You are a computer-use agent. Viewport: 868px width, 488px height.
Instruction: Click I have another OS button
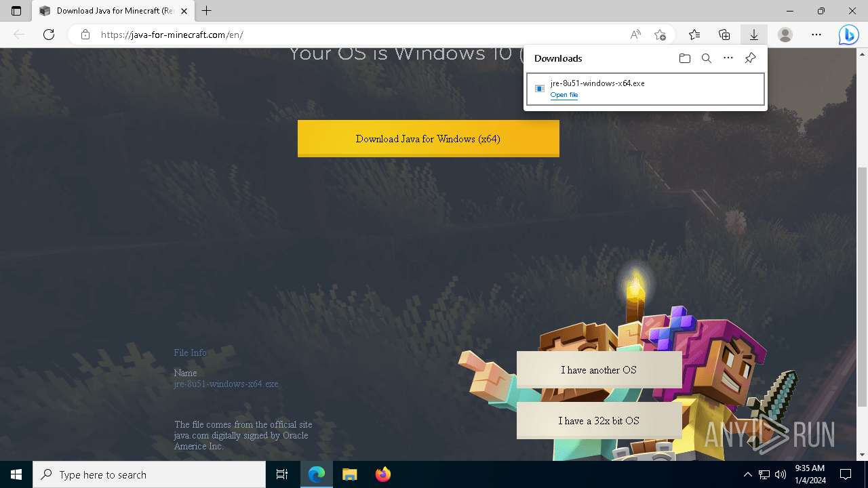pos(599,370)
